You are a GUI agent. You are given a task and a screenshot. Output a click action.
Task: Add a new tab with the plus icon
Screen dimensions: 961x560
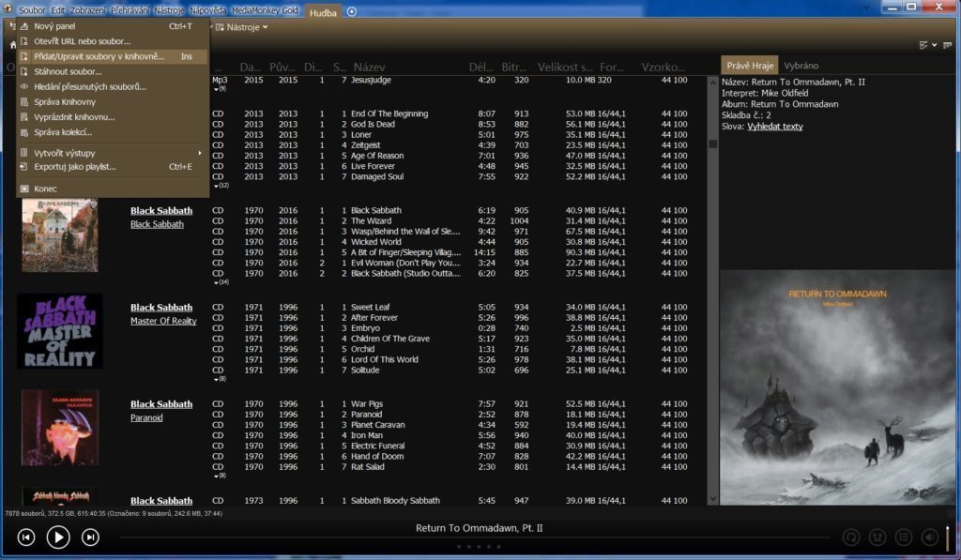click(x=352, y=11)
